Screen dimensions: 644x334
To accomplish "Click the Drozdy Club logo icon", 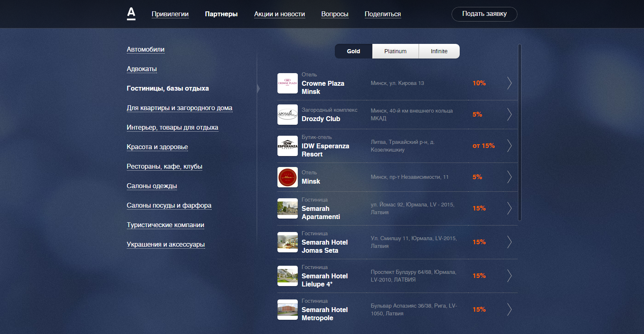I will point(287,115).
